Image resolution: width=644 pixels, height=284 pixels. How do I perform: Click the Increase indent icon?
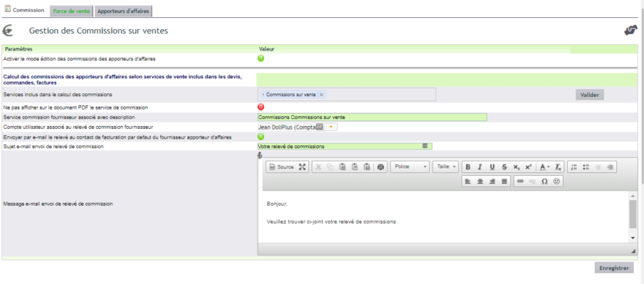[x=610, y=167]
